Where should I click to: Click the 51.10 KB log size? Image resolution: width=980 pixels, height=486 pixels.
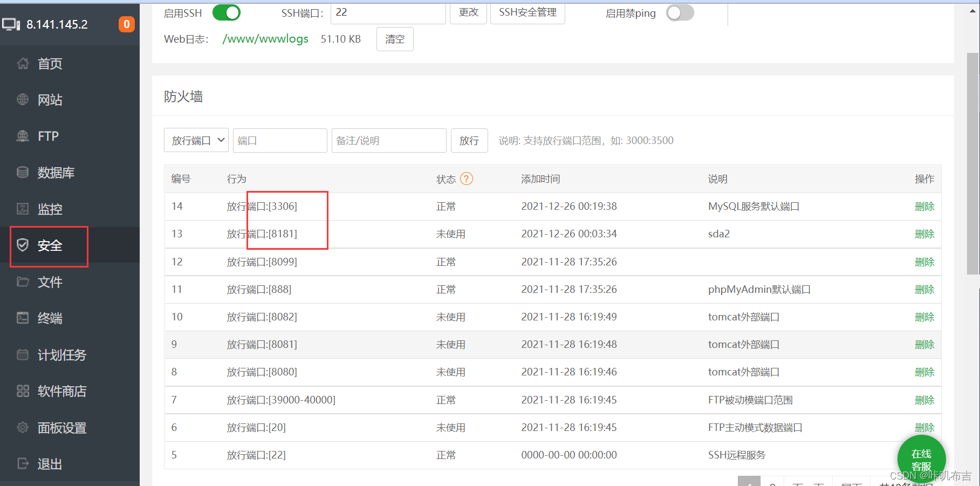tap(341, 39)
